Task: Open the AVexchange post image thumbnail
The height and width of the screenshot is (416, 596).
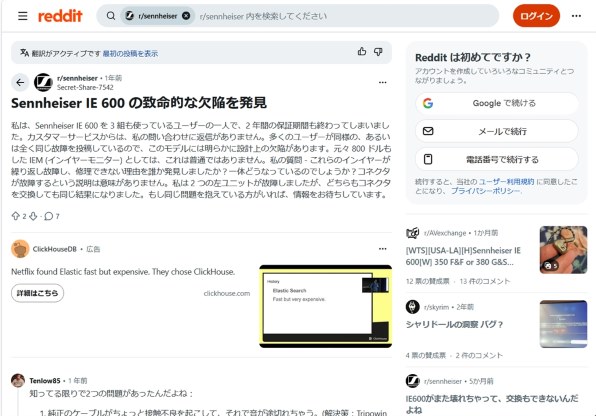Action: point(563,249)
